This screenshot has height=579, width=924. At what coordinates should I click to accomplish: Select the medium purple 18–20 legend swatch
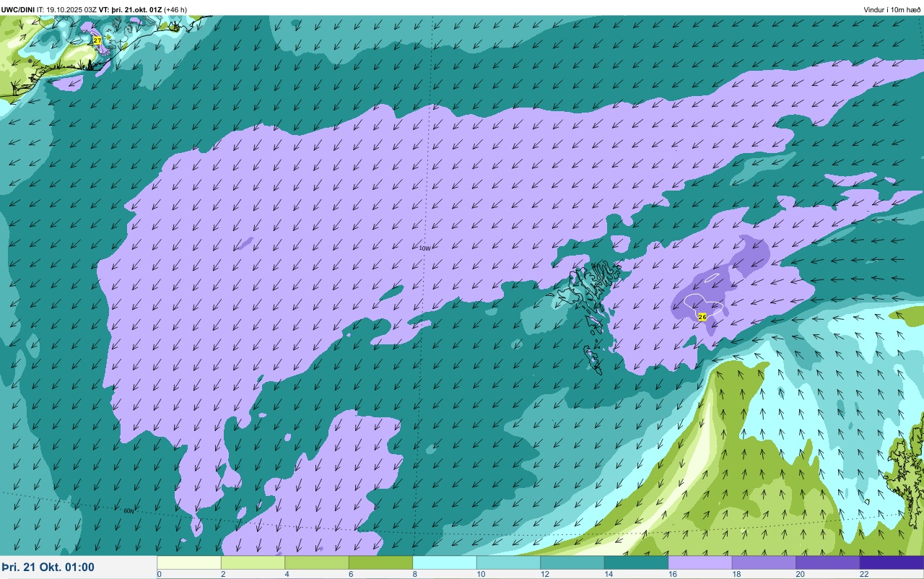click(764, 562)
